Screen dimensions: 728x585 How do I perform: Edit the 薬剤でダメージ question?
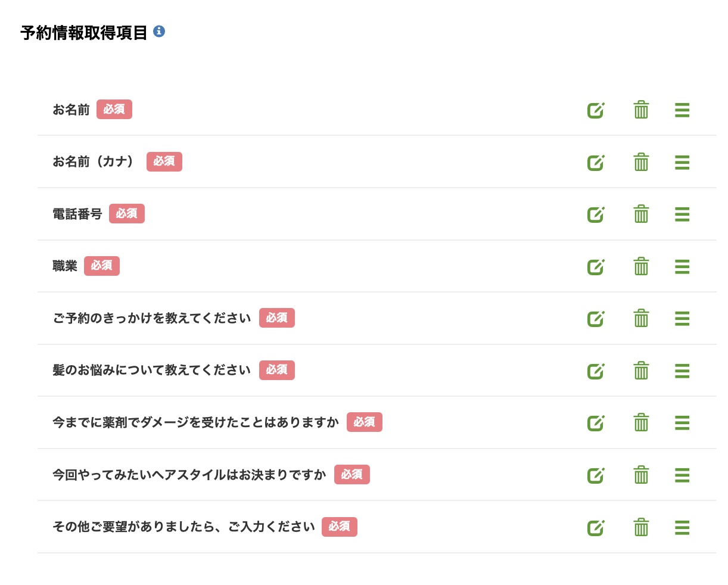click(x=596, y=423)
